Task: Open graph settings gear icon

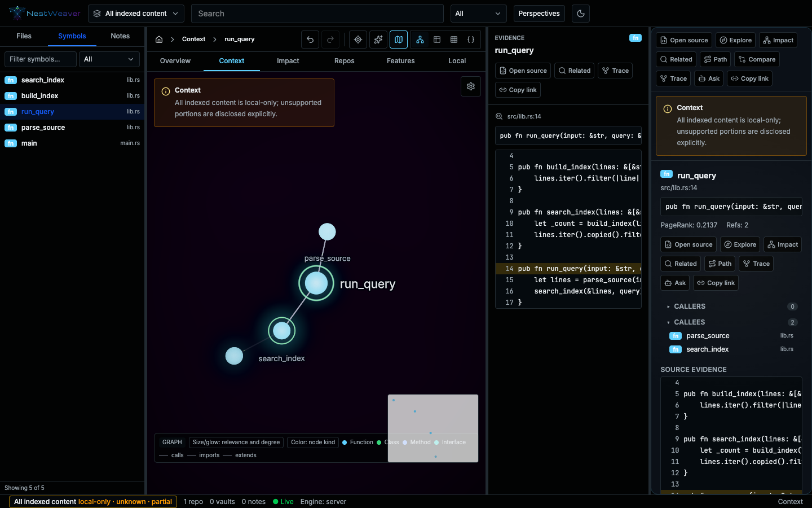Action: (x=471, y=86)
